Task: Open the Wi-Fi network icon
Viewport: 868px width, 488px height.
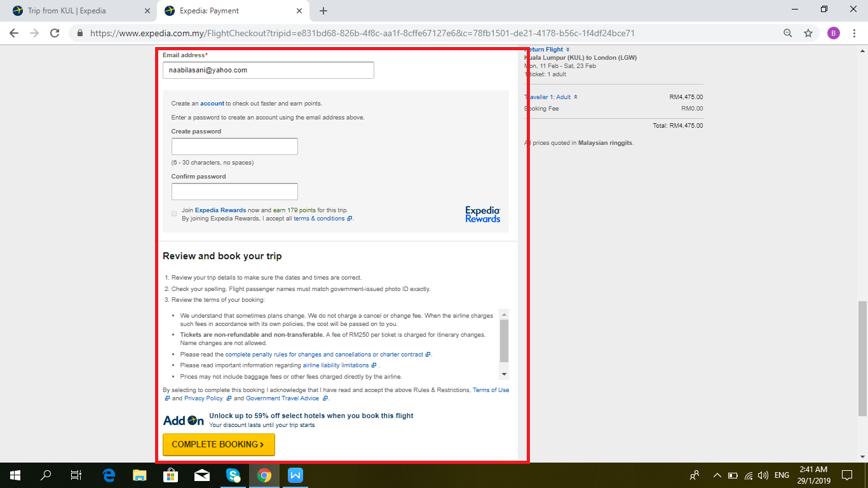Action: 749,475
